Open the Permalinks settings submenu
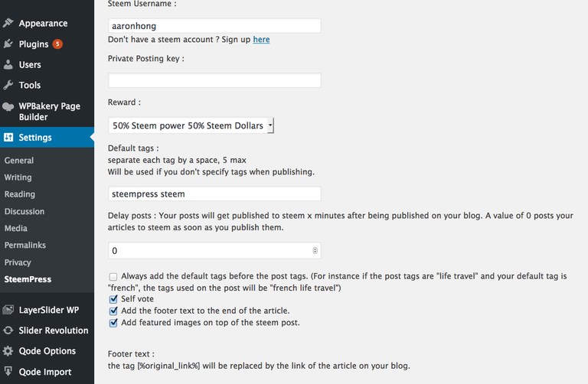 [25, 245]
